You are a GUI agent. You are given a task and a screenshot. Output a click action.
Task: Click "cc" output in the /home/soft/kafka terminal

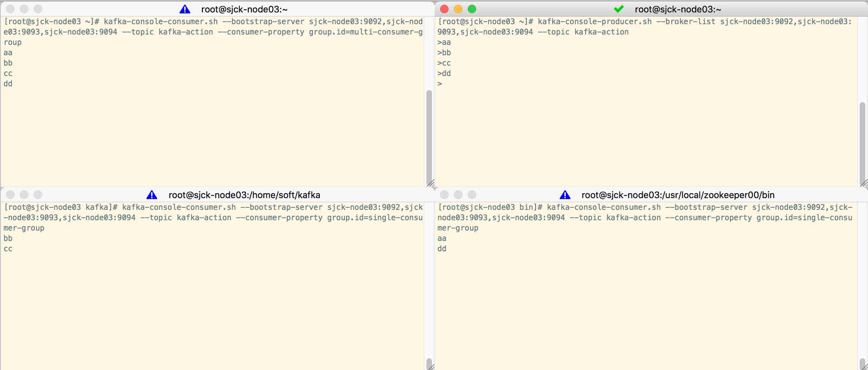(x=8, y=249)
